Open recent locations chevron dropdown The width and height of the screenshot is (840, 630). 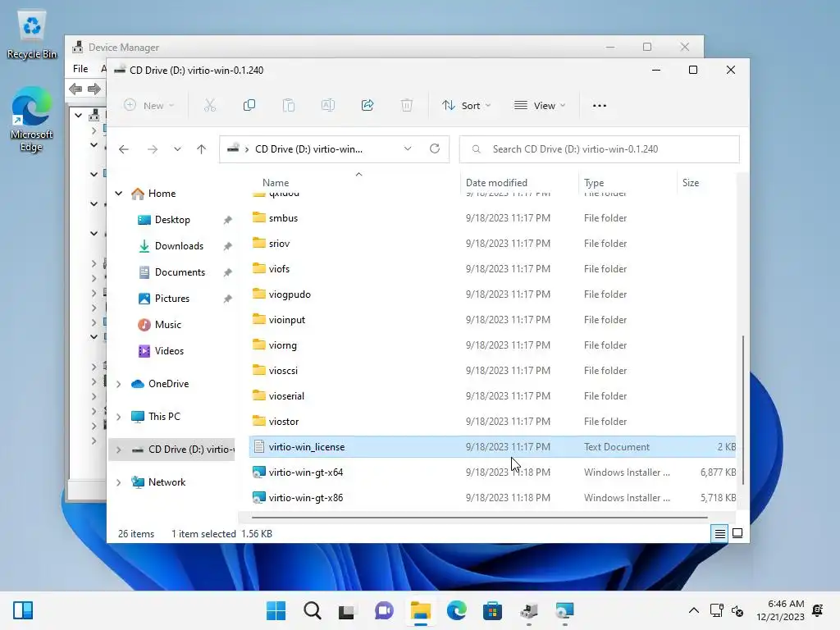click(177, 149)
